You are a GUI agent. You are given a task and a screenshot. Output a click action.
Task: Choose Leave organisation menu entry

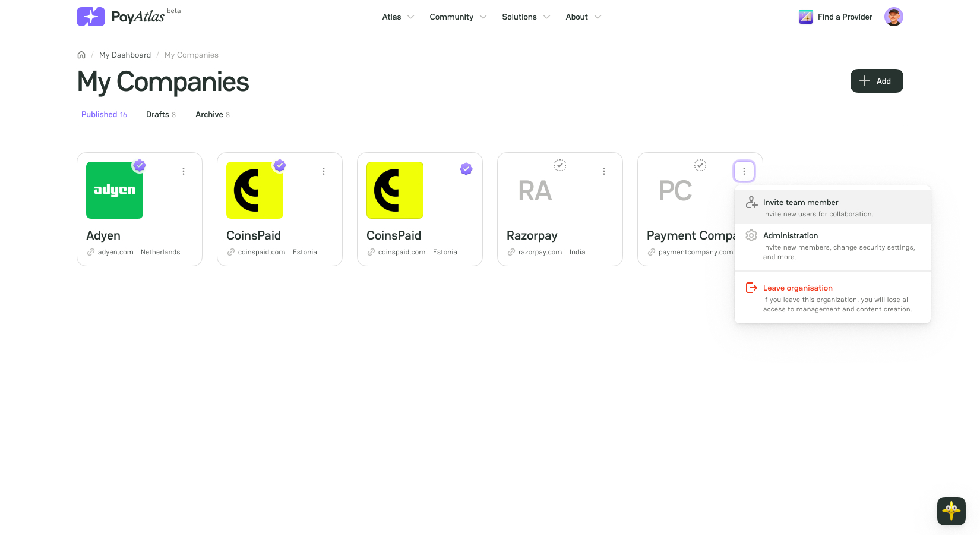(x=833, y=298)
